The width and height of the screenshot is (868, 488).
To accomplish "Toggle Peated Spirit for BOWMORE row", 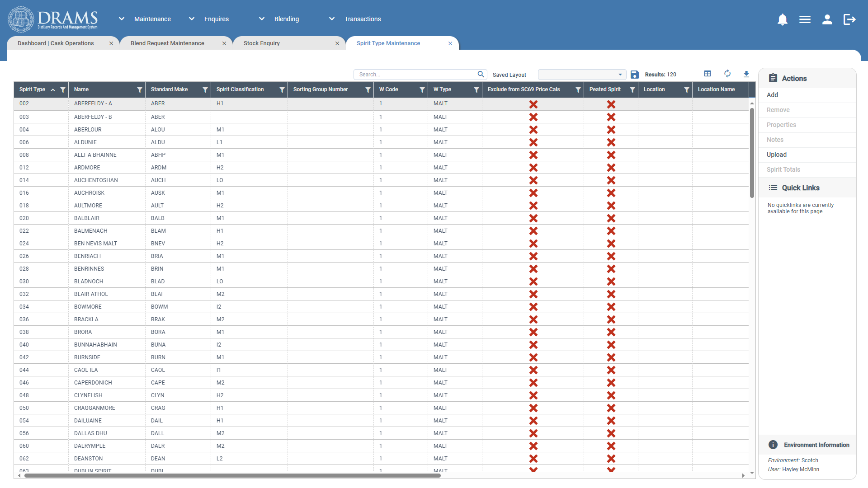I will [x=611, y=307].
